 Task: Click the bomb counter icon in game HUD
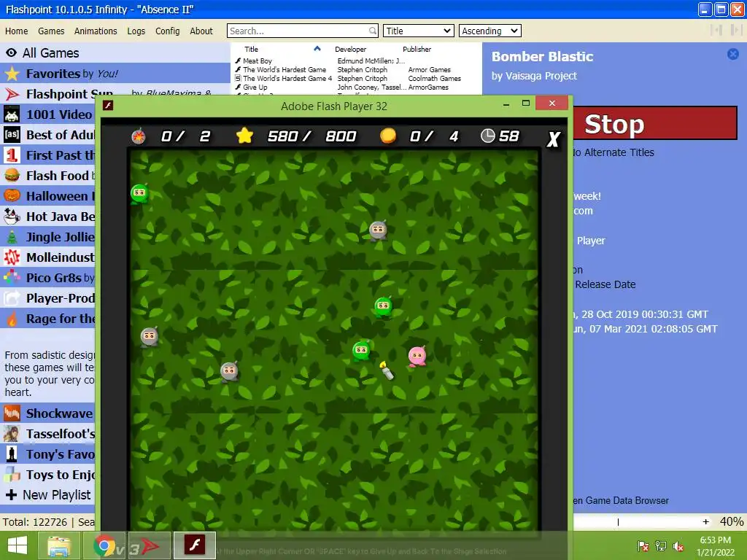tap(139, 136)
